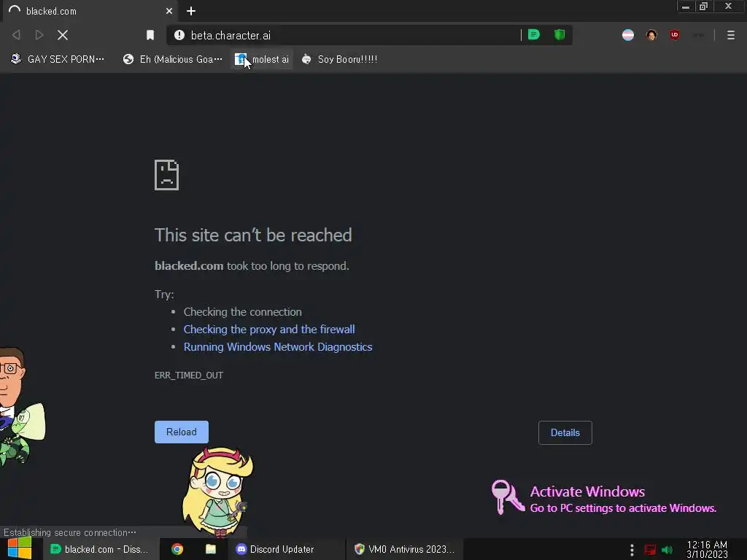This screenshot has width=747, height=560.
Task: Click the red network tray icon
Action: [650, 550]
